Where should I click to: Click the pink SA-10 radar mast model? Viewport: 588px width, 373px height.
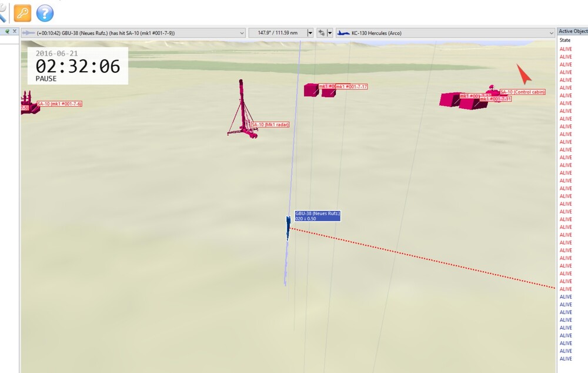click(243, 109)
